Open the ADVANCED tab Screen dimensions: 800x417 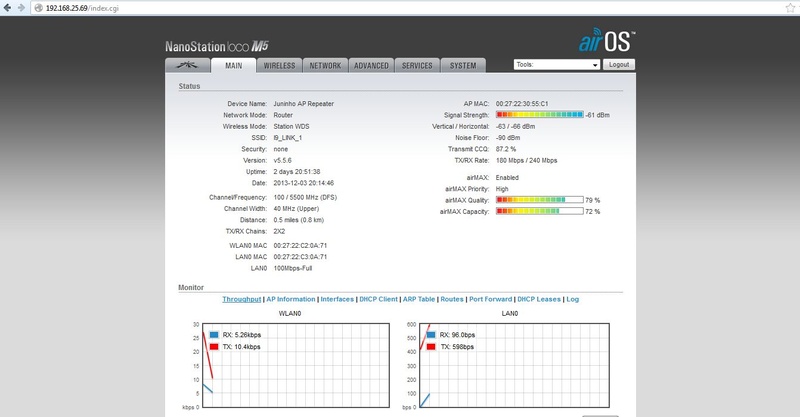click(x=370, y=65)
